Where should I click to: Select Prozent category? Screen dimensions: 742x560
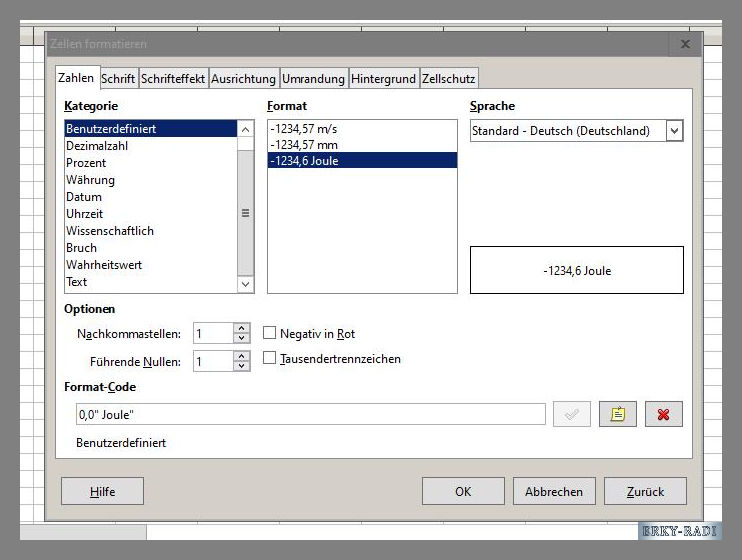click(x=150, y=163)
